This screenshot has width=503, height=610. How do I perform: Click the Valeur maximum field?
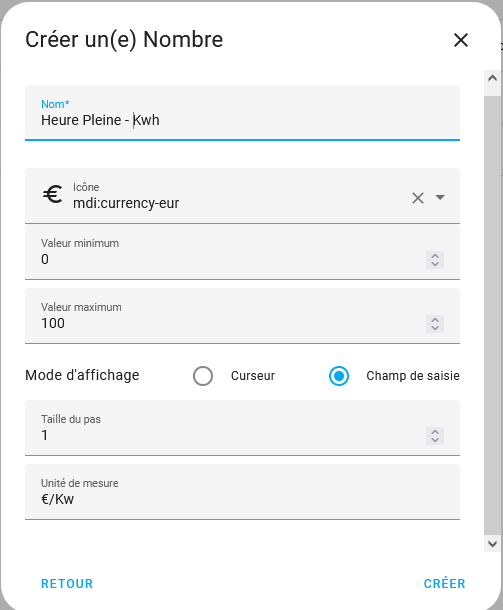pos(242,316)
